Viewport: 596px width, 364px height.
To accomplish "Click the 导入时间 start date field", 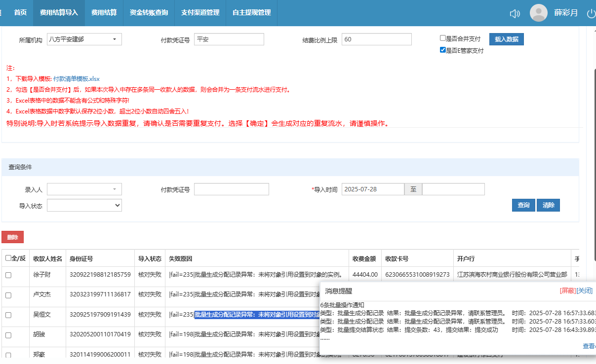I will (x=373, y=189).
